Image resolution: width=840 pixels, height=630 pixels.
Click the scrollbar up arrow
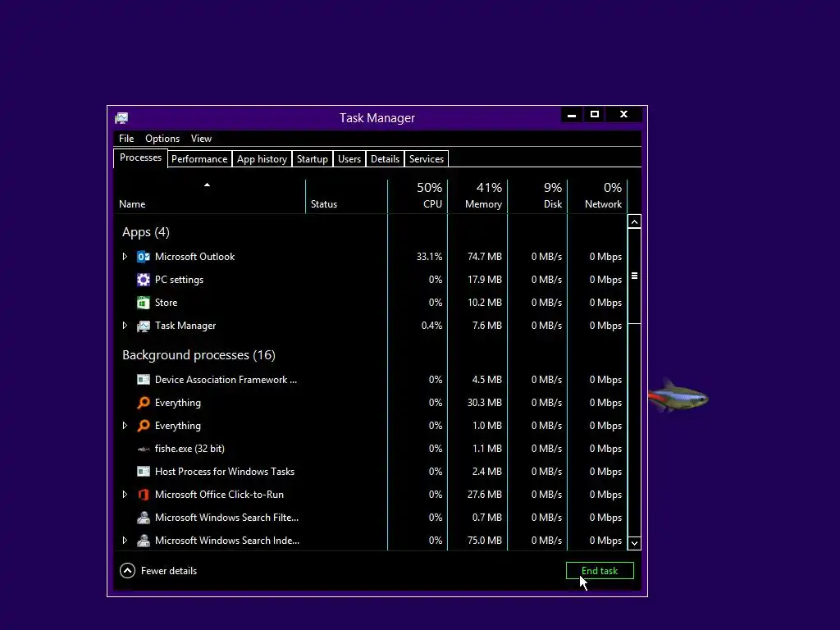[x=634, y=221]
